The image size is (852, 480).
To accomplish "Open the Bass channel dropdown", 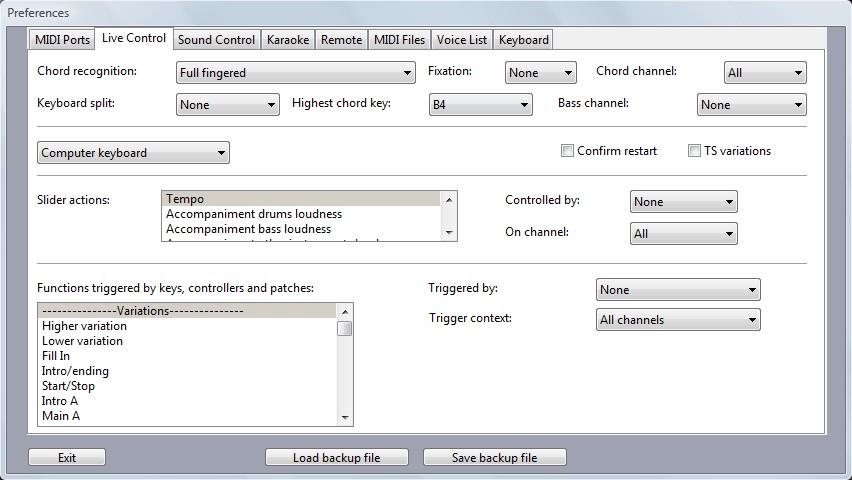I will tap(751, 105).
